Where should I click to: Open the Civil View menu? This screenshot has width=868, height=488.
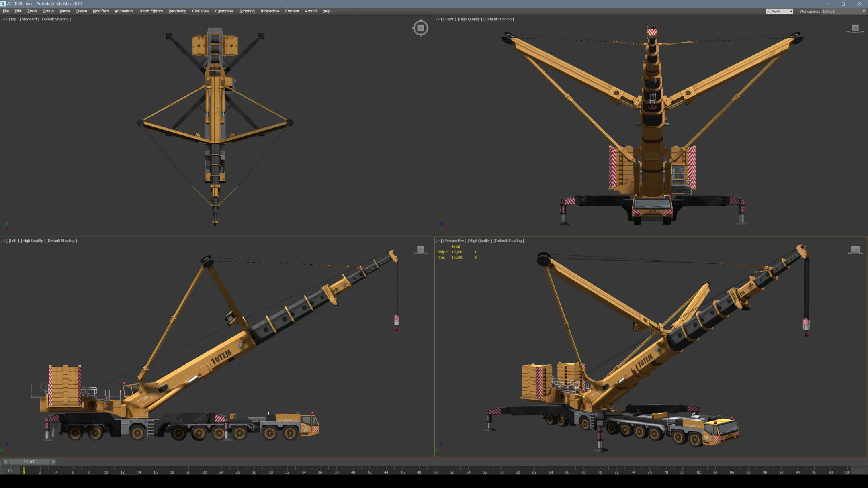(200, 11)
